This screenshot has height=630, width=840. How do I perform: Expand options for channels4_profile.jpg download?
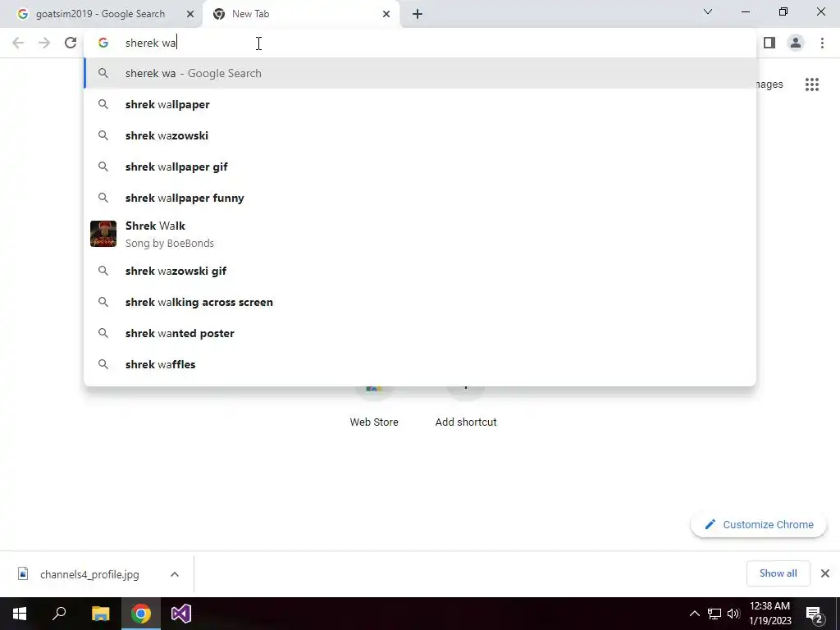tap(175, 574)
